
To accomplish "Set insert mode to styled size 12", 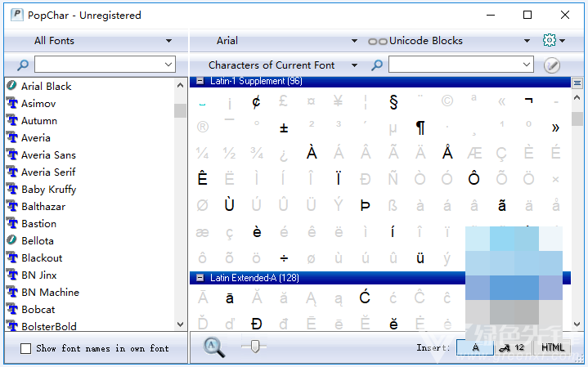I will tap(514, 347).
